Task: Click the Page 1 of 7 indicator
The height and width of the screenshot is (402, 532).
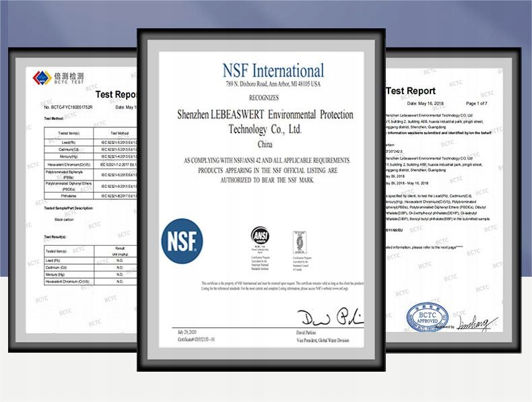Action: pos(476,104)
